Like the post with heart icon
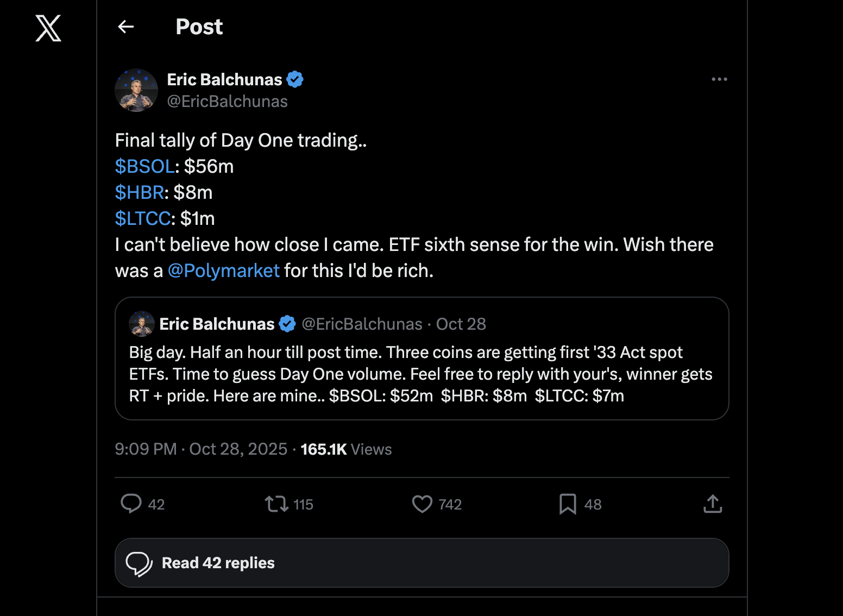 422,504
